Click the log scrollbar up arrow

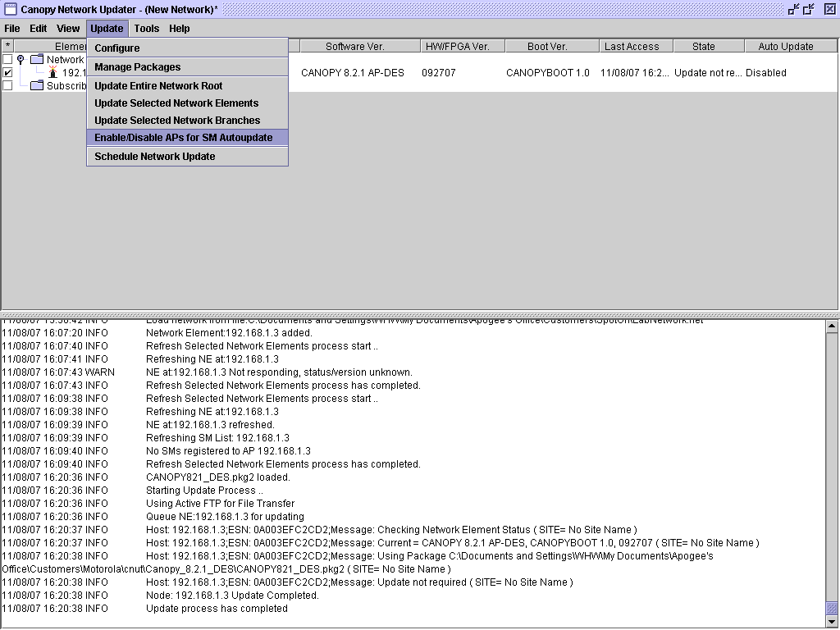click(x=832, y=326)
